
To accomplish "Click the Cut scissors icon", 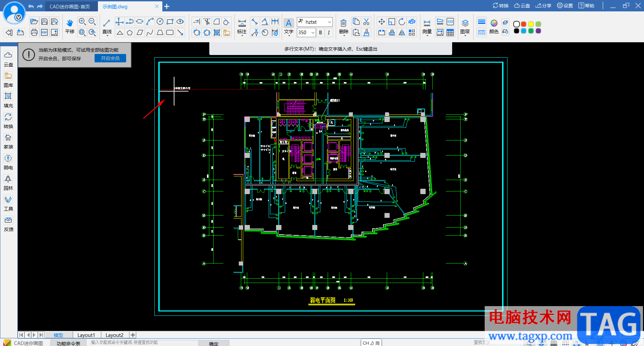I will coord(366,22).
